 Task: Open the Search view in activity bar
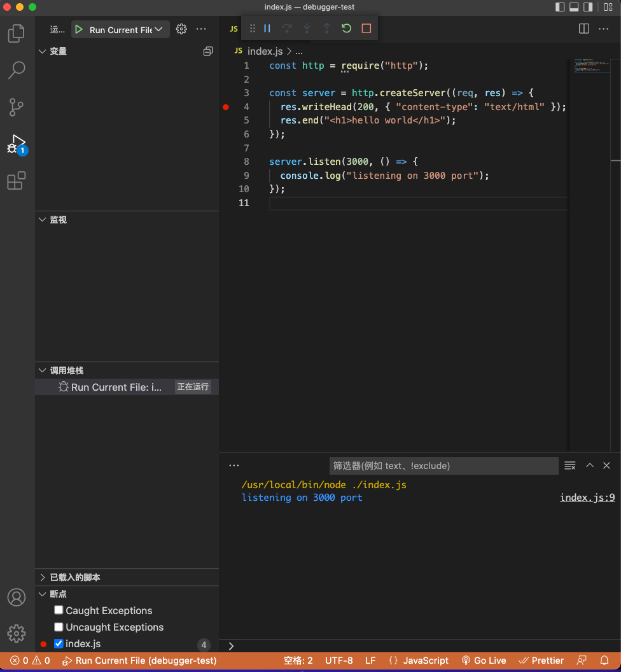click(17, 70)
